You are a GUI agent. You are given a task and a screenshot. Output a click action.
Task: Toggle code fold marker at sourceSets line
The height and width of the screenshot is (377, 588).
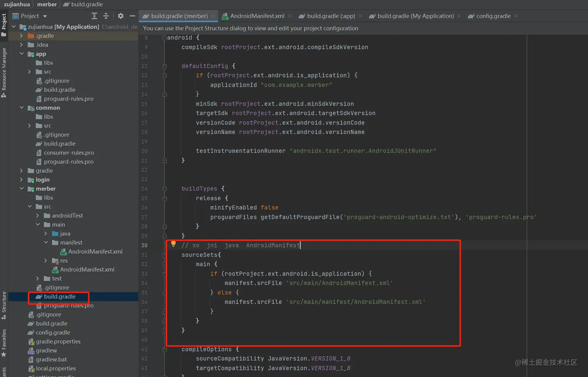tap(164, 255)
